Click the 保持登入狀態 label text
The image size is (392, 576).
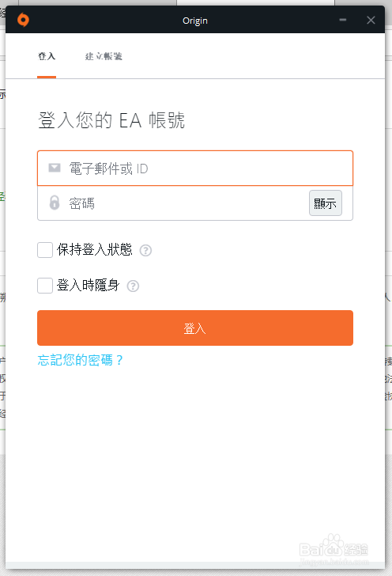[x=94, y=250]
